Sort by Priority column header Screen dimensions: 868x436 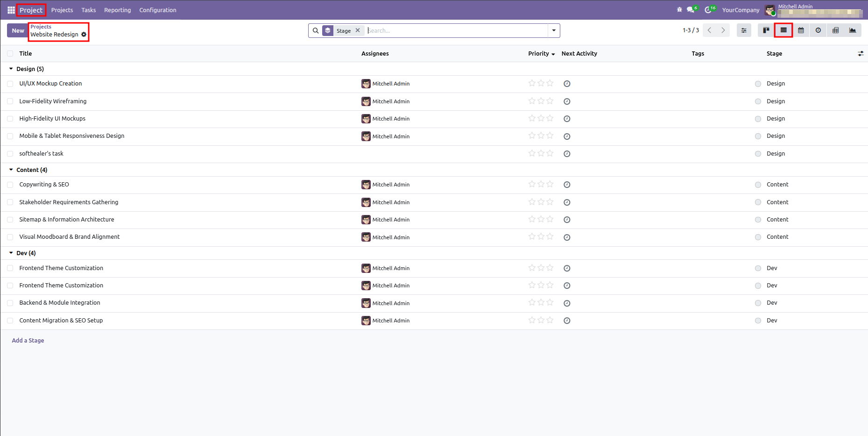(x=541, y=54)
